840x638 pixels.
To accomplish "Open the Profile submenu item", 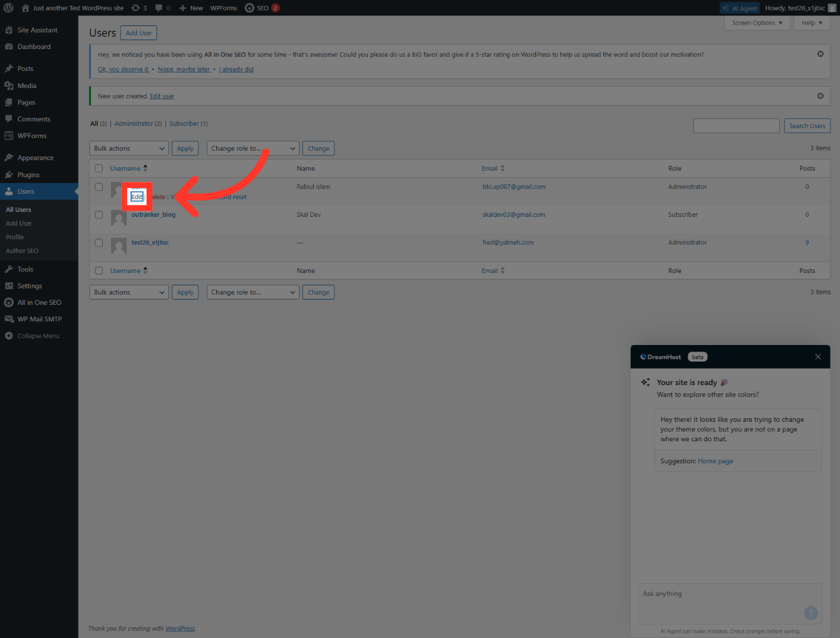I will (15, 237).
